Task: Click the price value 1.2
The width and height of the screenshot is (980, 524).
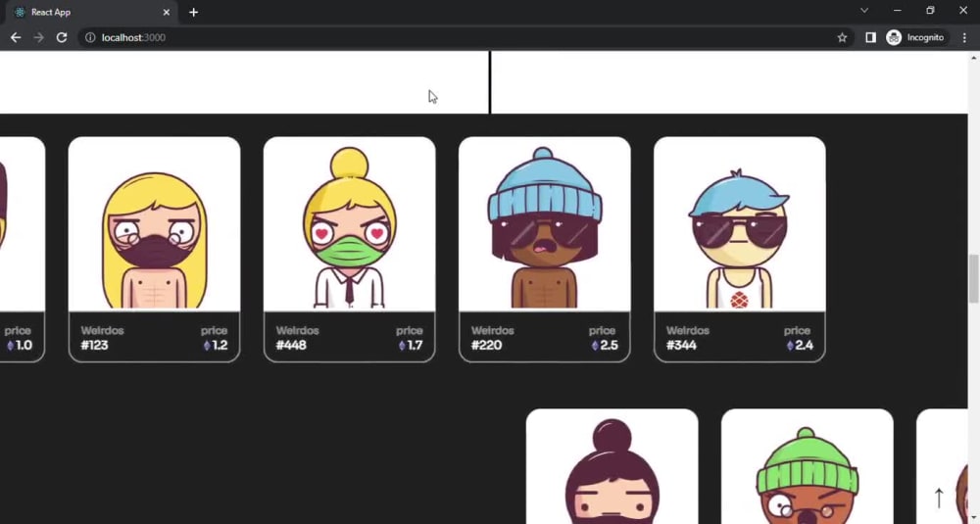Action: pyautogui.click(x=220, y=345)
